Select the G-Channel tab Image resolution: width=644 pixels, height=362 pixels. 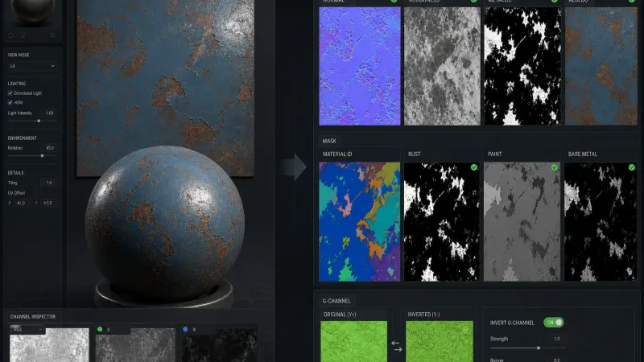336,301
